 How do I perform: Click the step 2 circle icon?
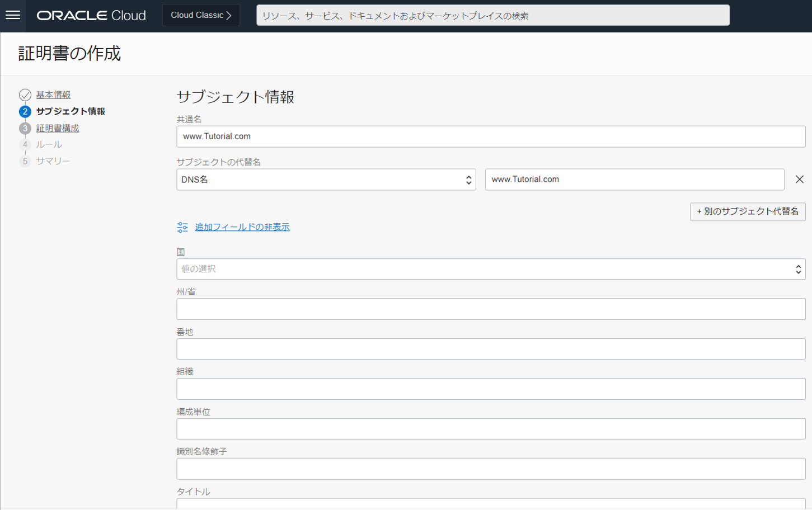point(25,112)
